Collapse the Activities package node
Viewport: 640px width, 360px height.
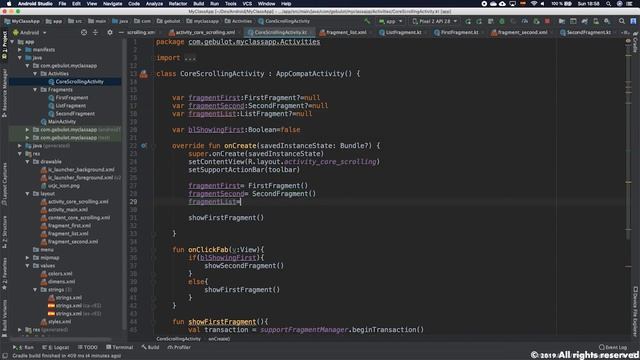pyautogui.click(x=35, y=74)
